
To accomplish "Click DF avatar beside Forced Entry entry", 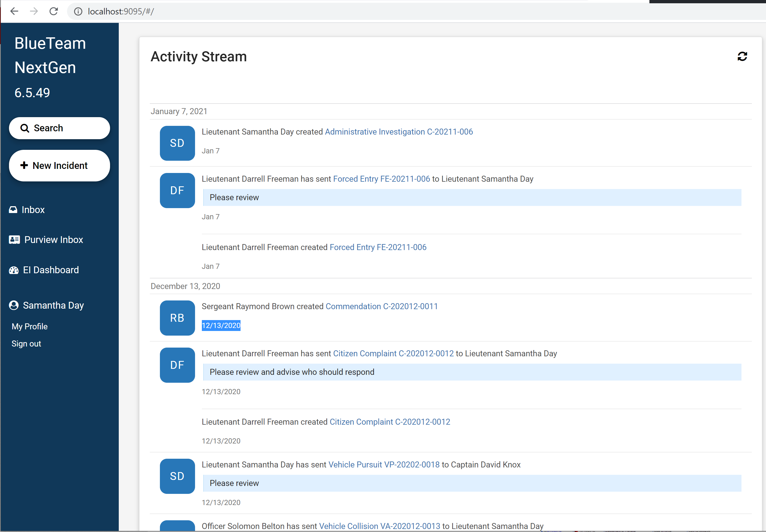I will pyautogui.click(x=177, y=190).
